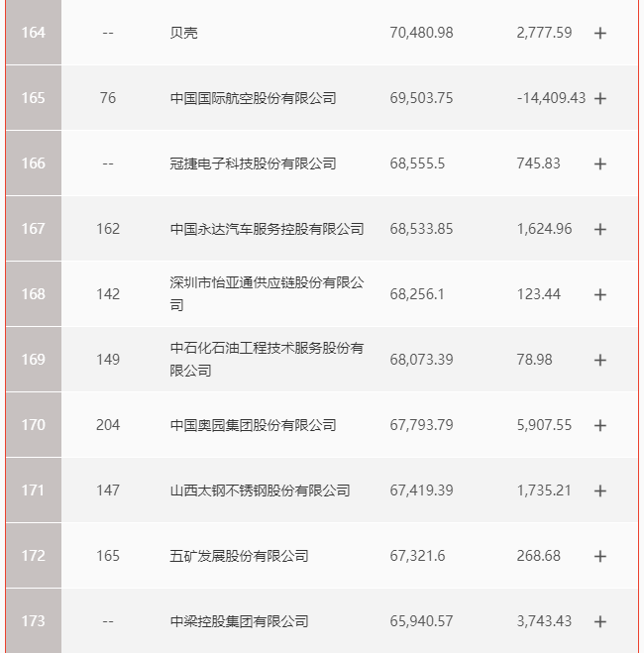Open the 中国奥园集团股份有限公司 link
The height and width of the screenshot is (653, 644).
[x=253, y=425]
